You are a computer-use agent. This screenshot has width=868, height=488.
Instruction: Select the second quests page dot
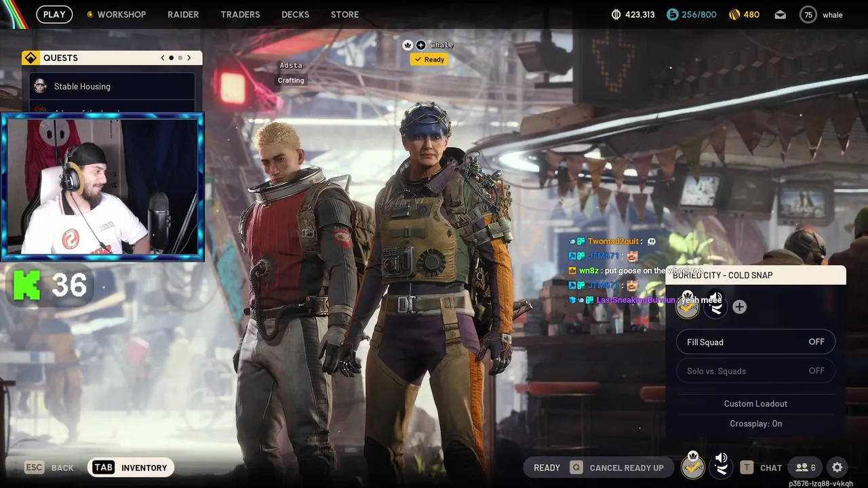pos(180,58)
